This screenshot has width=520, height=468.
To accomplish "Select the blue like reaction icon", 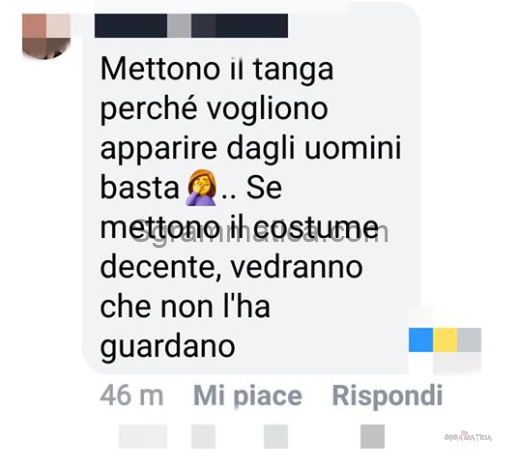I will click(421, 340).
